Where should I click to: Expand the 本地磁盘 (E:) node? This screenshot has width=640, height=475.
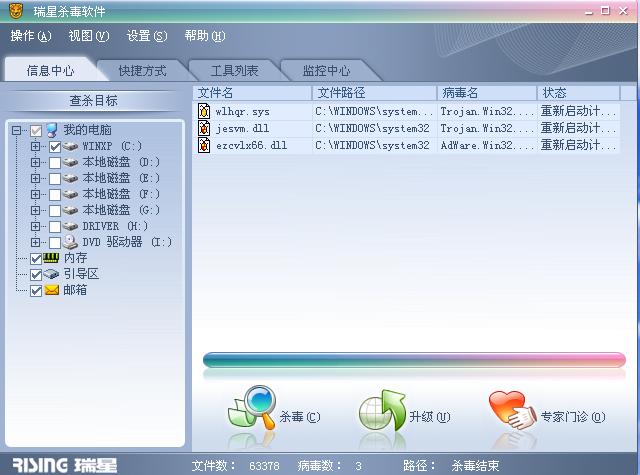[x=36, y=178]
